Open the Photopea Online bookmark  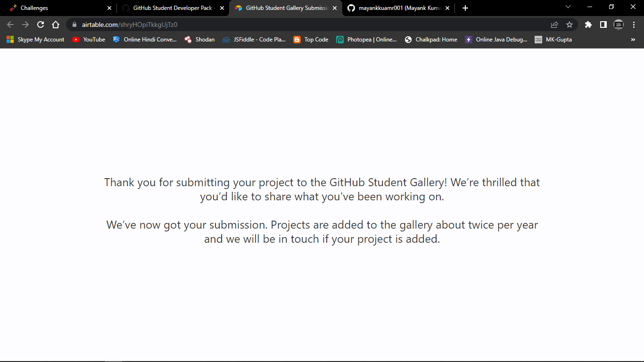point(367,40)
